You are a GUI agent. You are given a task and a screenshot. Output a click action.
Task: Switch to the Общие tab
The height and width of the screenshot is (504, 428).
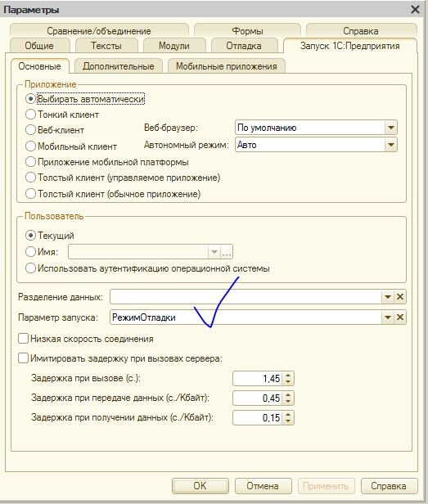pyautogui.click(x=39, y=46)
